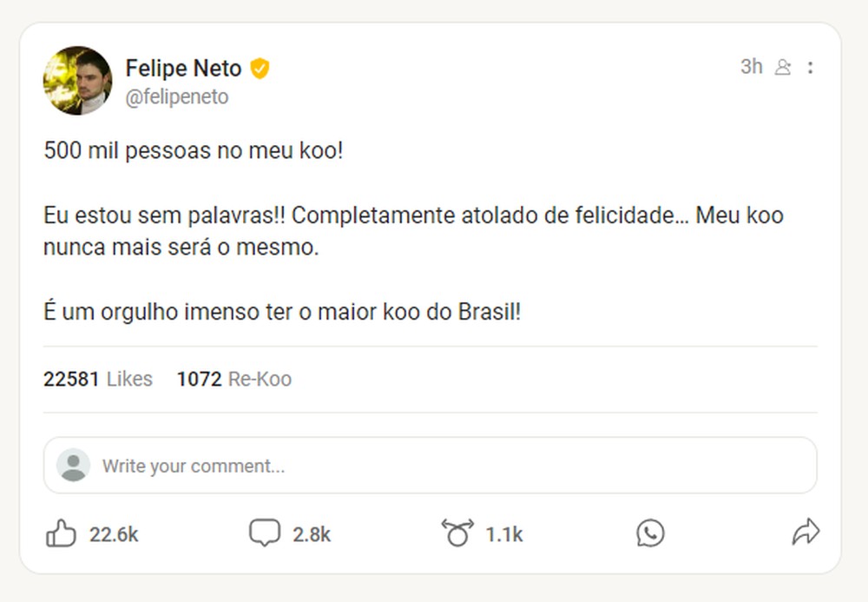868x602 pixels.
Task: Click the follow person icon near the timestamp
Action: click(784, 66)
